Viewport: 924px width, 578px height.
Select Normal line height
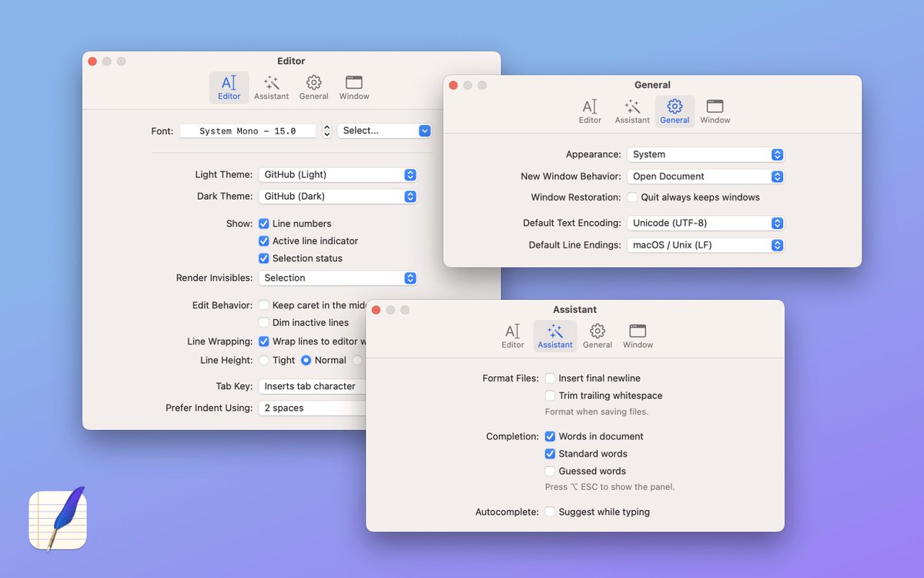pyautogui.click(x=306, y=360)
